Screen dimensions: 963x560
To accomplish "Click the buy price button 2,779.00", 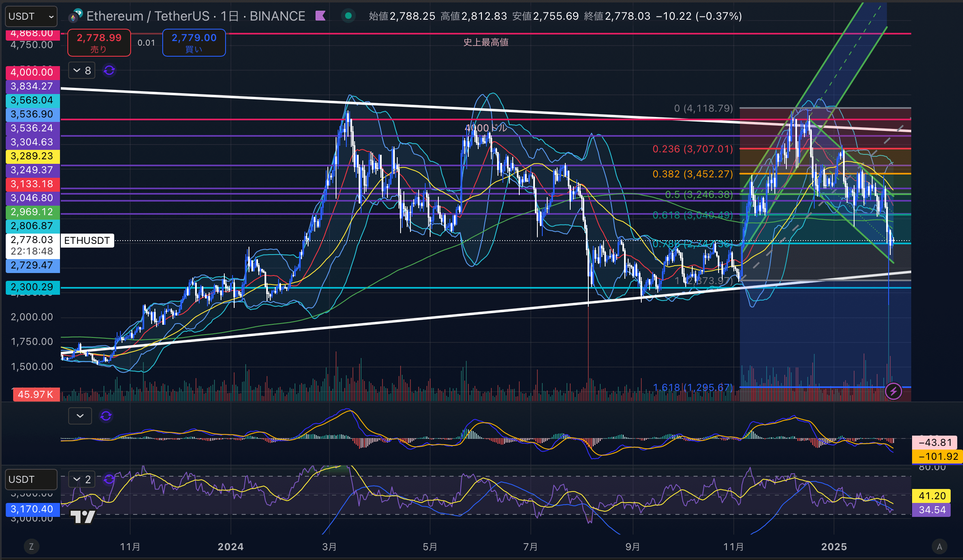I will point(194,43).
